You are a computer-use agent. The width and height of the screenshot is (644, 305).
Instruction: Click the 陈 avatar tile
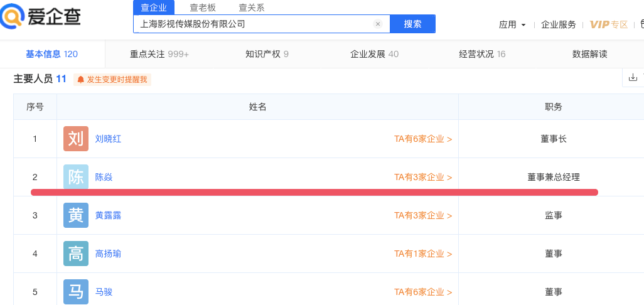[x=76, y=177]
